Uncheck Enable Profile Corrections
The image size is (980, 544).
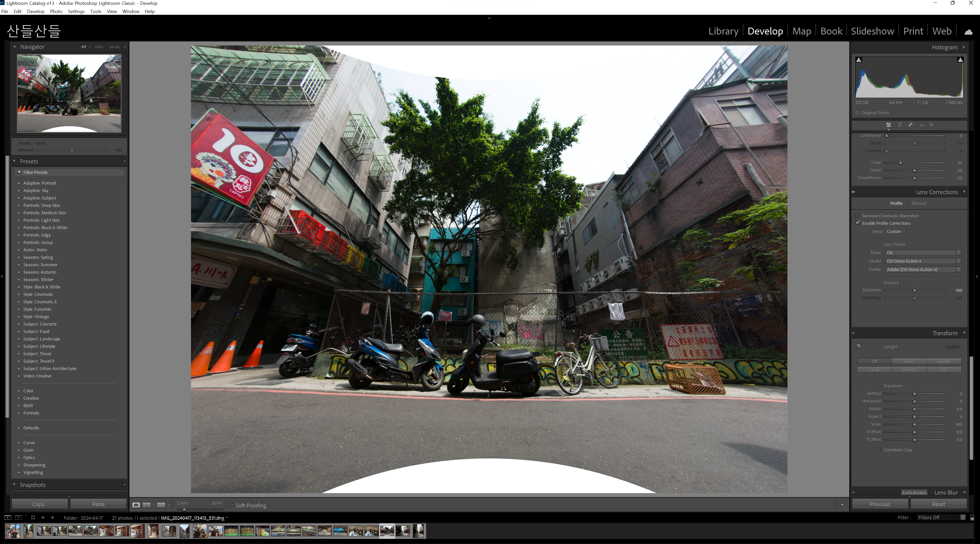point(858,223)
